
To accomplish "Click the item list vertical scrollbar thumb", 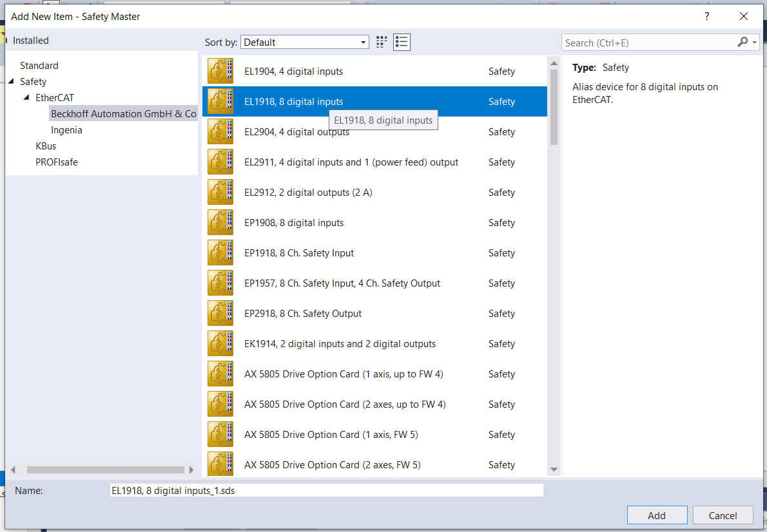I will (x=553, y=106).
